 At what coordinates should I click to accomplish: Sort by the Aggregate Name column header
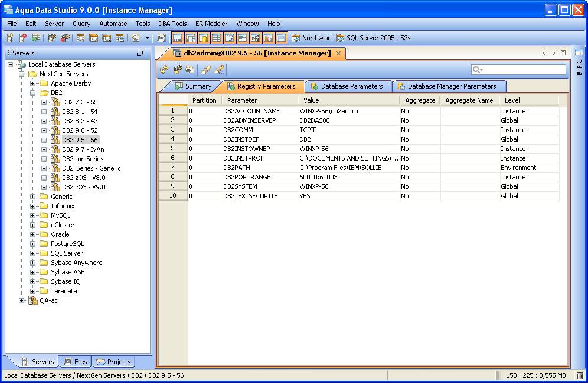click(x=470, y=100)
